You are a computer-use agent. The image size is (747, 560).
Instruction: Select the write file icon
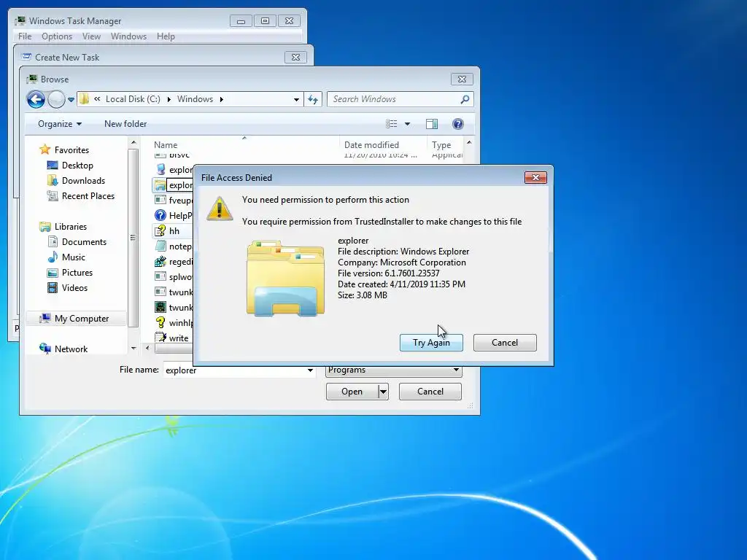point(160,338)
